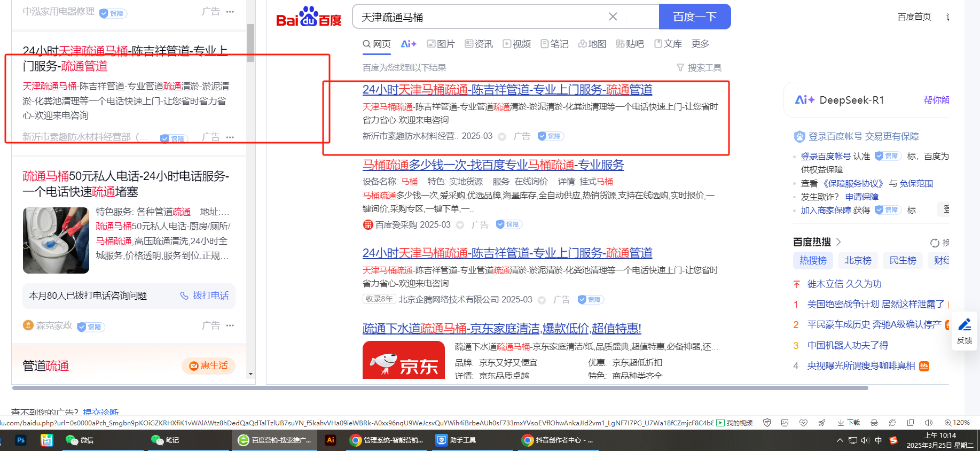This screenshot has height=451, width=980.
Task: Open hot topic 平民豪车成历史 奔驰A级确认停产
Action: coord(874,325)
